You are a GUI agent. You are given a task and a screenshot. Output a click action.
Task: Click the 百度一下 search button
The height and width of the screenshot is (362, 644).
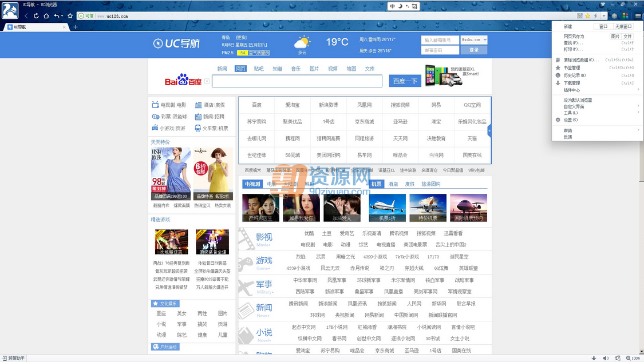point(405,81)
